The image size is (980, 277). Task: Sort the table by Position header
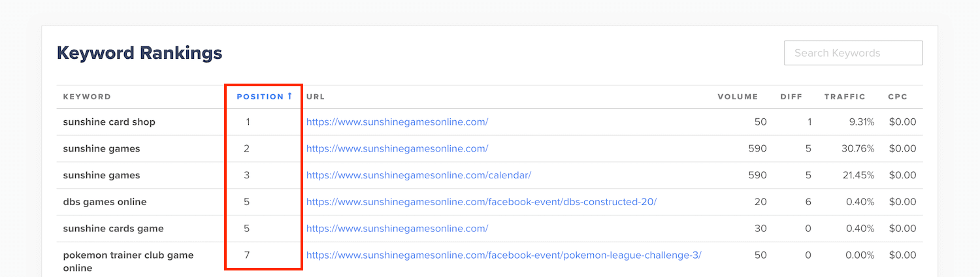261,97
